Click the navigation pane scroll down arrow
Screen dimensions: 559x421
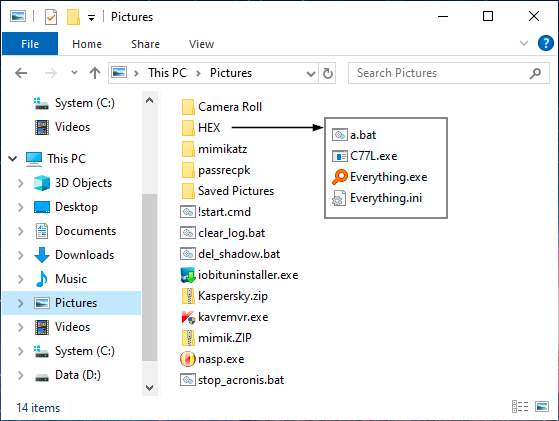tap(150, 387)
